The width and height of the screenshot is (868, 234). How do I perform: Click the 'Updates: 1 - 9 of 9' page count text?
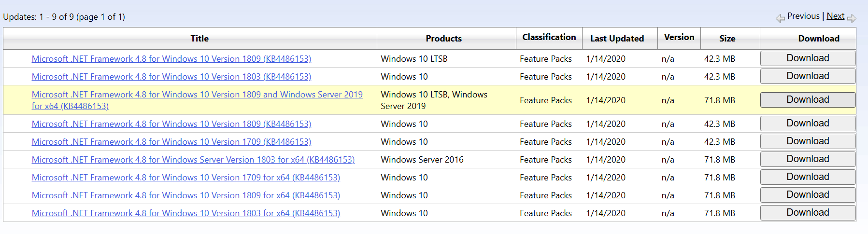point(64,17)
